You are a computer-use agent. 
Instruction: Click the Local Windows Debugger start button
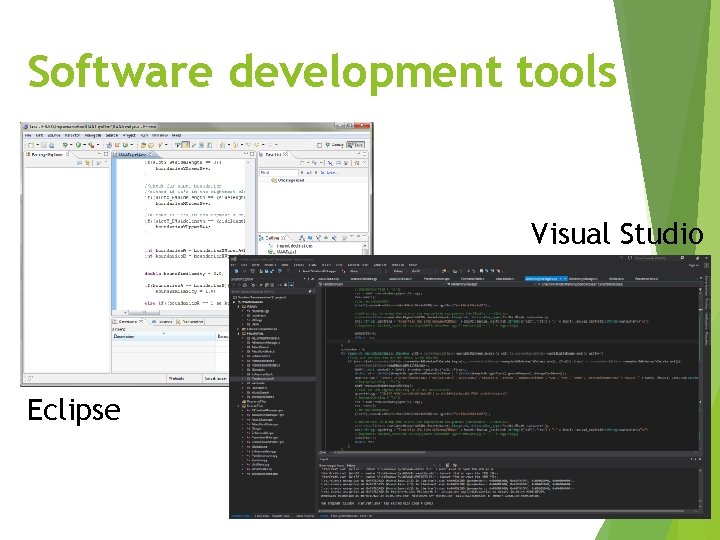click(317, 271)
